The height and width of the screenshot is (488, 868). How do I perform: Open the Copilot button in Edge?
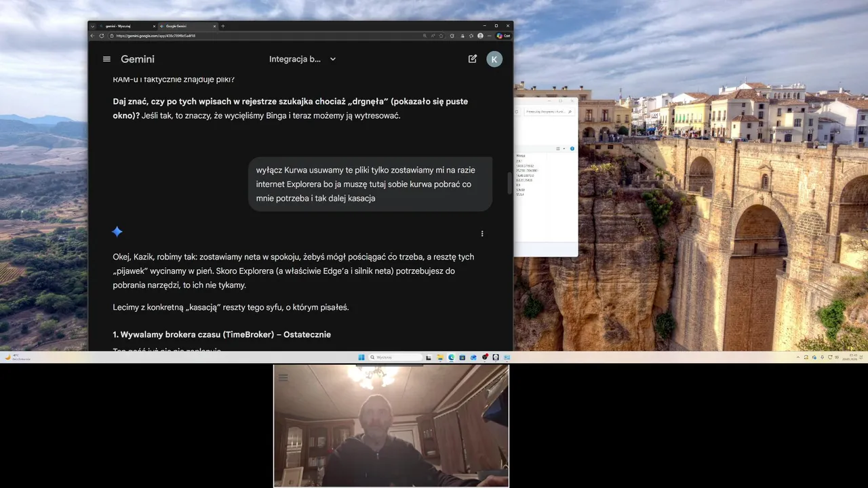click(503, 35)
